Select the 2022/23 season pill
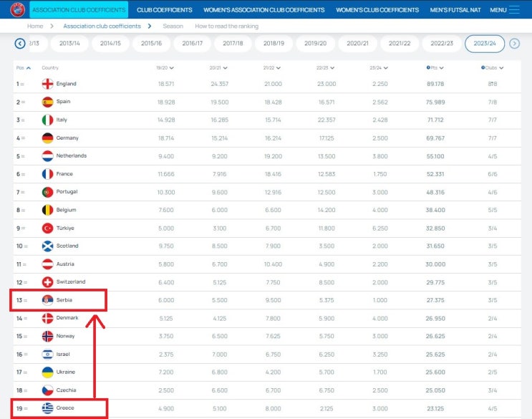532x419 pixels. coord(442,44)
